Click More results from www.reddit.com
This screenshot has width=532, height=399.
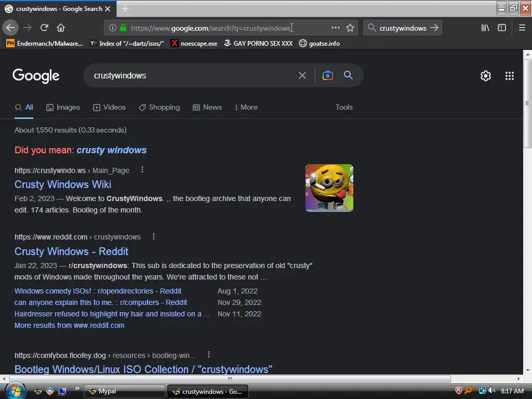click(x=69, y=325)
